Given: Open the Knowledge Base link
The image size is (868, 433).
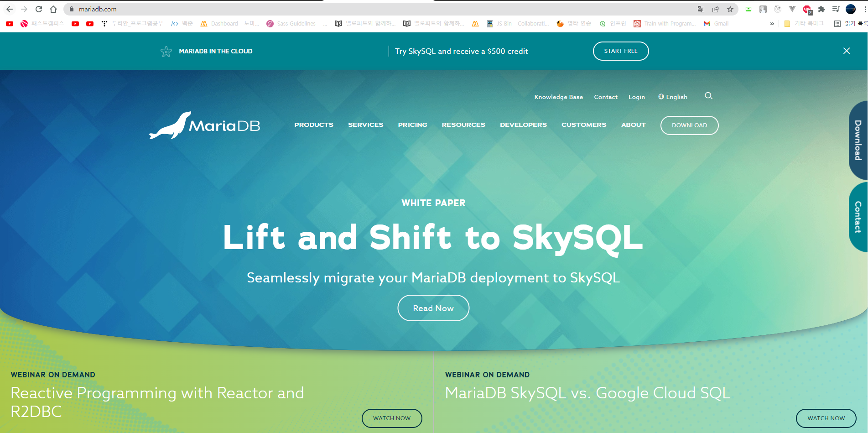Looking at the screenshot, I should pos(559,97).
